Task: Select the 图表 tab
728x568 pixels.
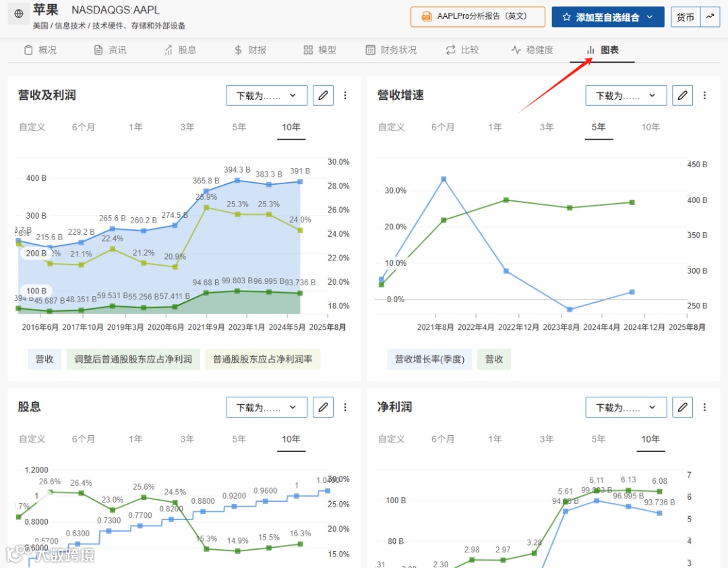Action: [602, 50]
